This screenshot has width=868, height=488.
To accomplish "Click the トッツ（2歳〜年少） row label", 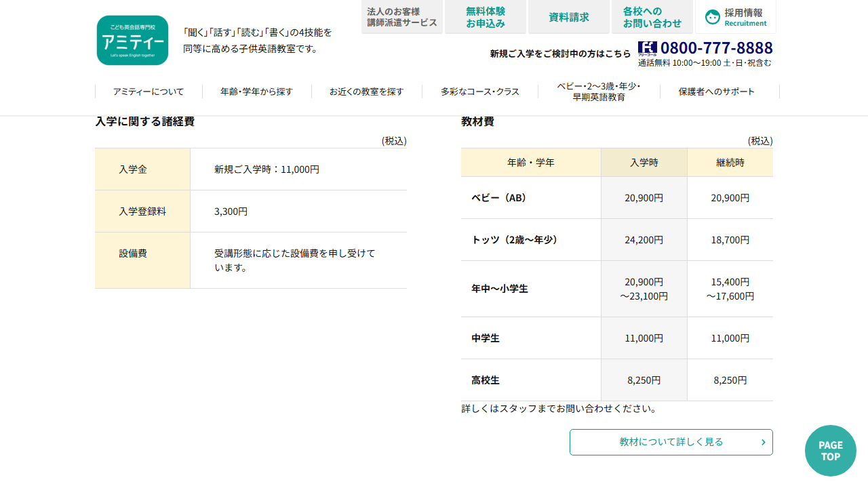I will point(515,240).
